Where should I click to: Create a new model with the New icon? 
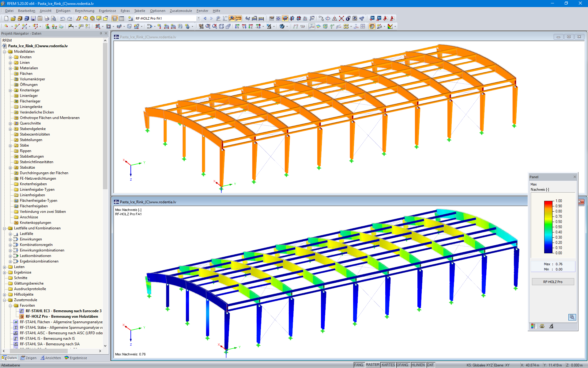point(6,18)
